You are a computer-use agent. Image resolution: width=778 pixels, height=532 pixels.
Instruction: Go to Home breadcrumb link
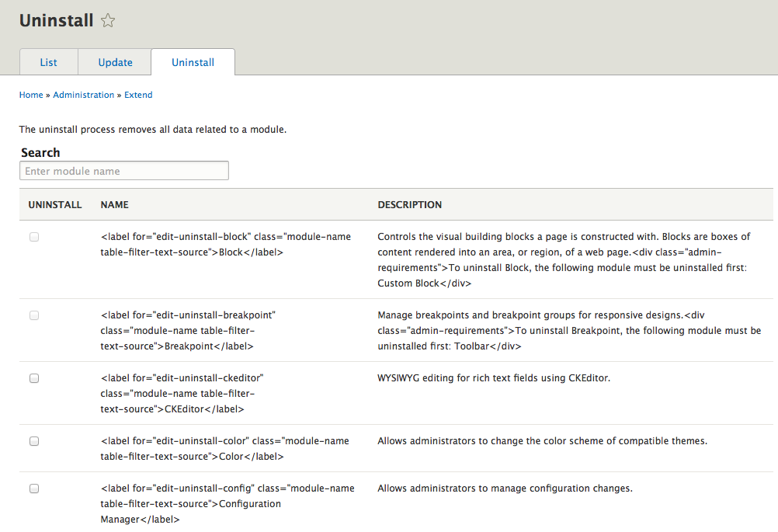pyautogui.click(x=31, y=95)
